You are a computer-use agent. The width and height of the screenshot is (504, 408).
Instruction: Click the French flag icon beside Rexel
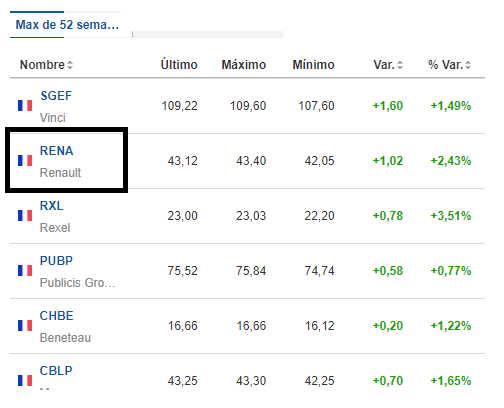[x=25, y=216]
